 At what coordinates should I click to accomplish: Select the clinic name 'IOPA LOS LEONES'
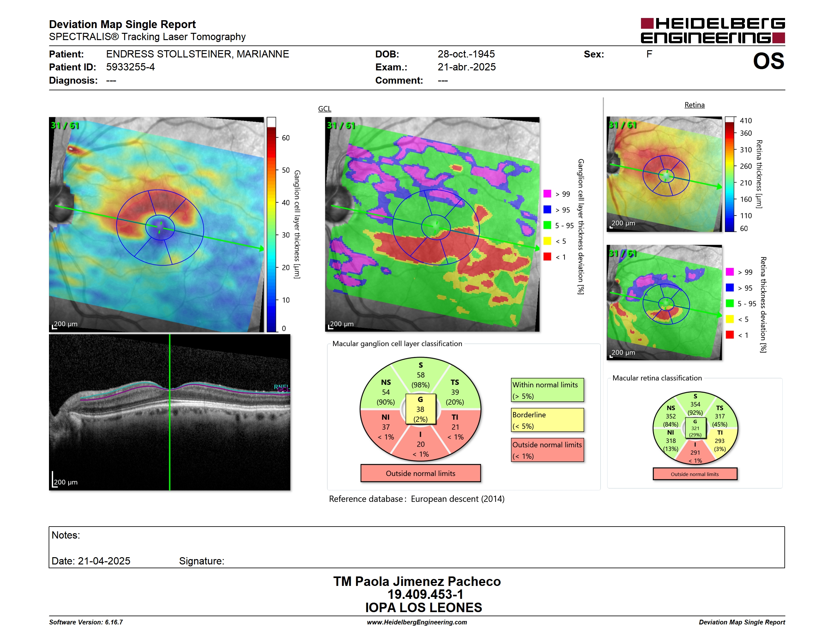pyautogui.click(x=424, y=607)
